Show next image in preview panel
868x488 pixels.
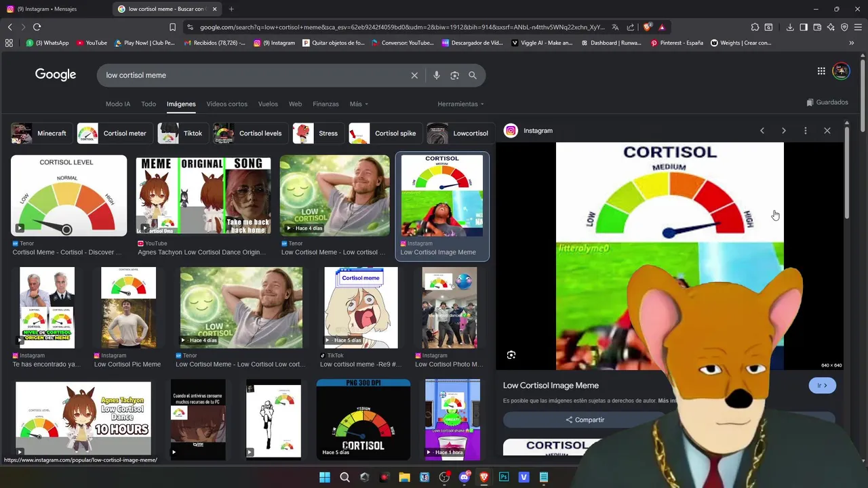click(x=784, y=131)
